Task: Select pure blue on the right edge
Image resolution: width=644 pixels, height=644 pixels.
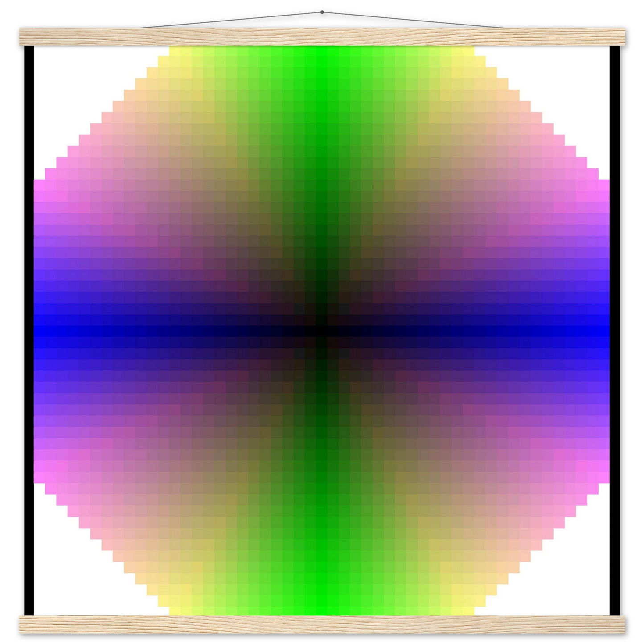Action: 604,331
